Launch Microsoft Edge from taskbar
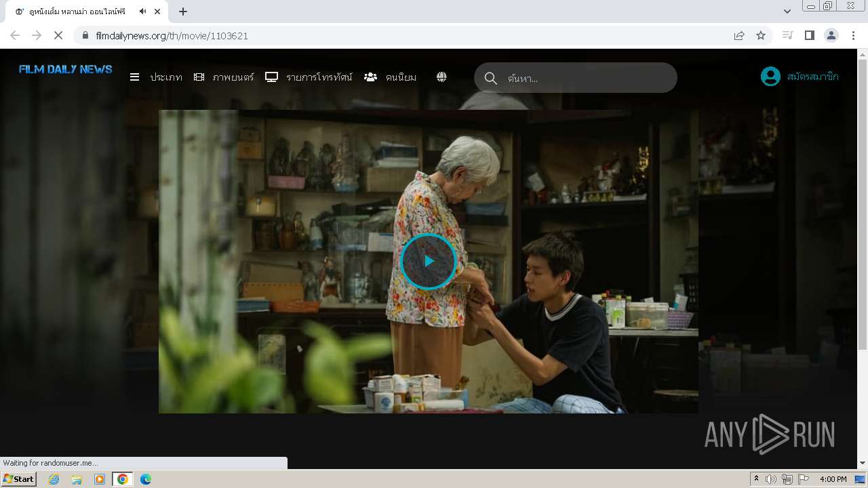This screenshot has height=488, width=868. click(145, 479)
